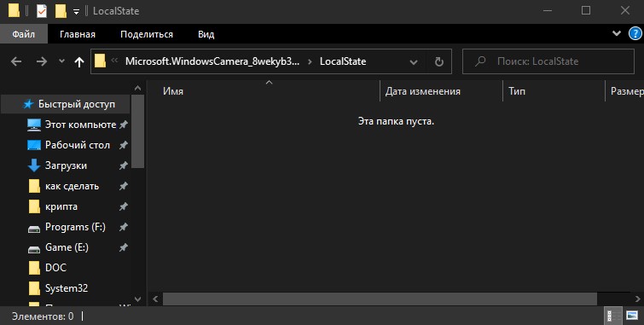Show hidden path segments with the double chevron
Image resolution: width=644 pixels, height=325 pixels.
[x=114, y=61]
